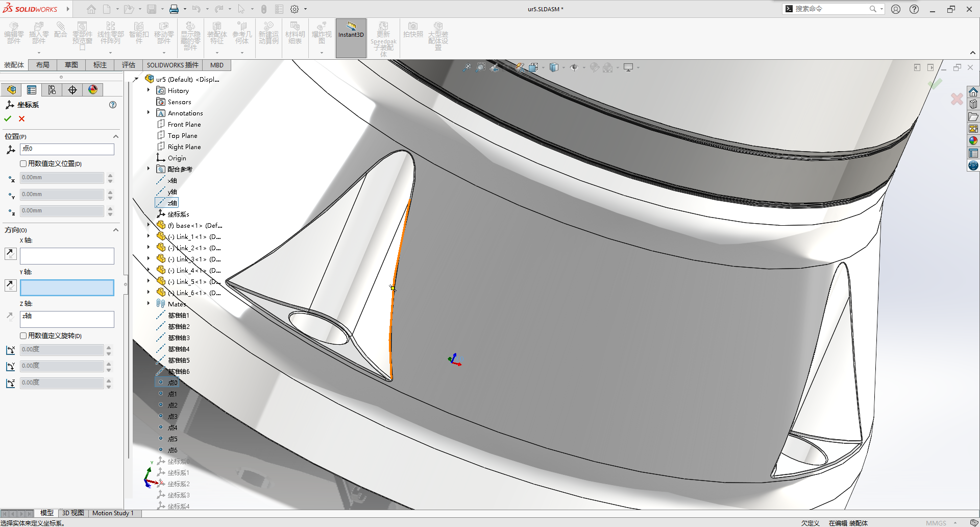
Task: Expand the History folder
Action: point(149,90)
